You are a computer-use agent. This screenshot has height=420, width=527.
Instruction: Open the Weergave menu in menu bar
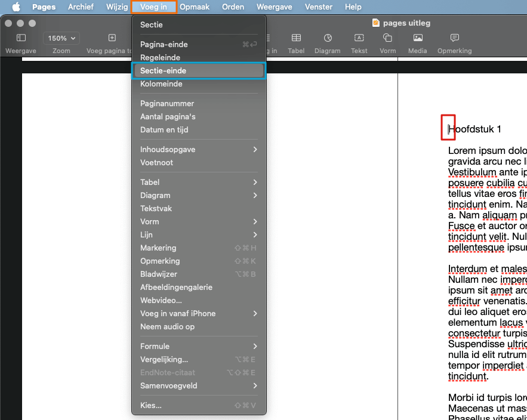click(275, 7)
